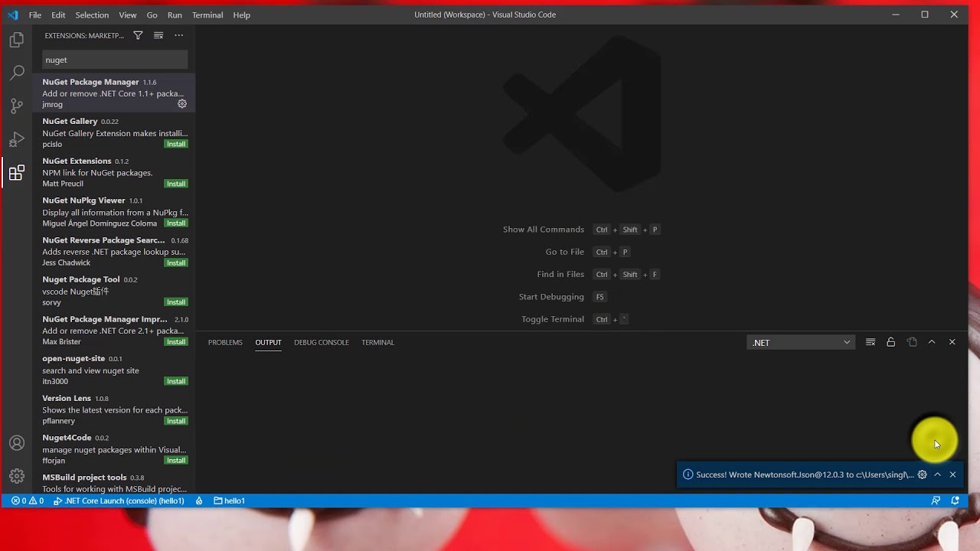Open the .NET output channel dropdown
This screenshot has width=980, height=551.
click(801, 342)
